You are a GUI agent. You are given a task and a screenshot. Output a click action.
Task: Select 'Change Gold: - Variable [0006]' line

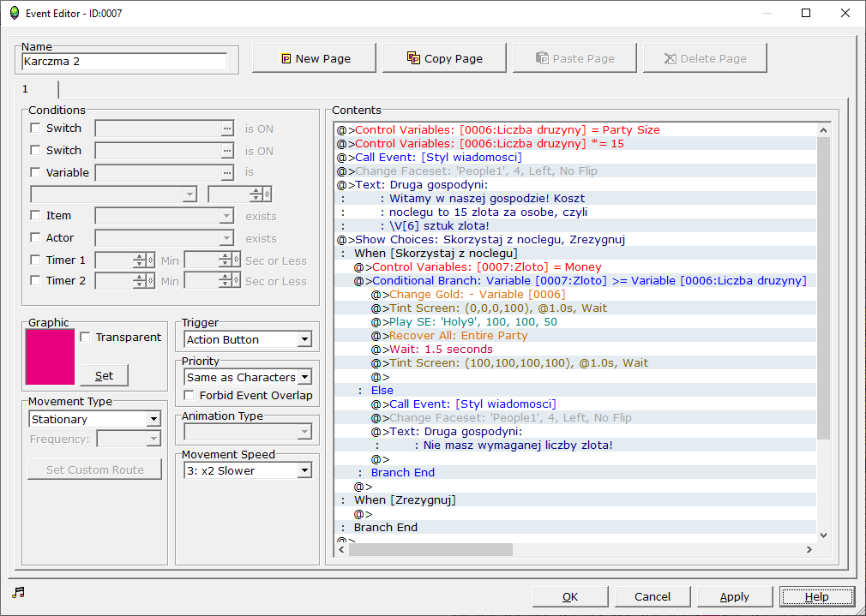click(x=575, y=294)
